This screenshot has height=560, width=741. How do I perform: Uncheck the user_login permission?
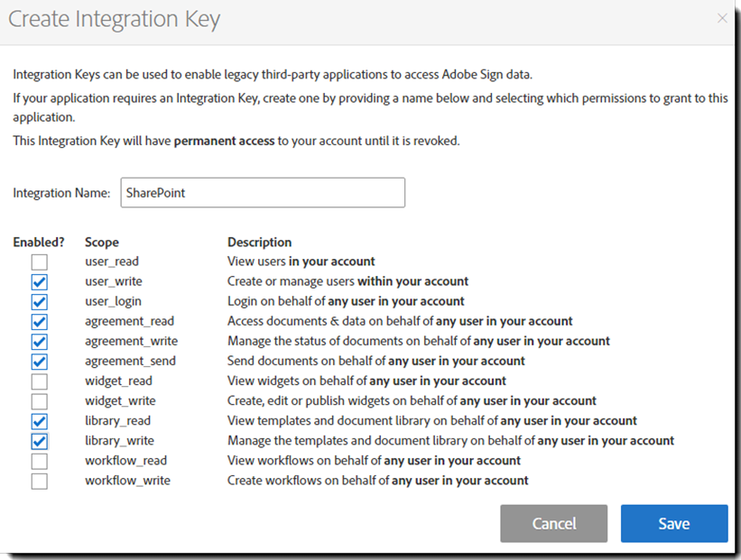coord(38,300)
